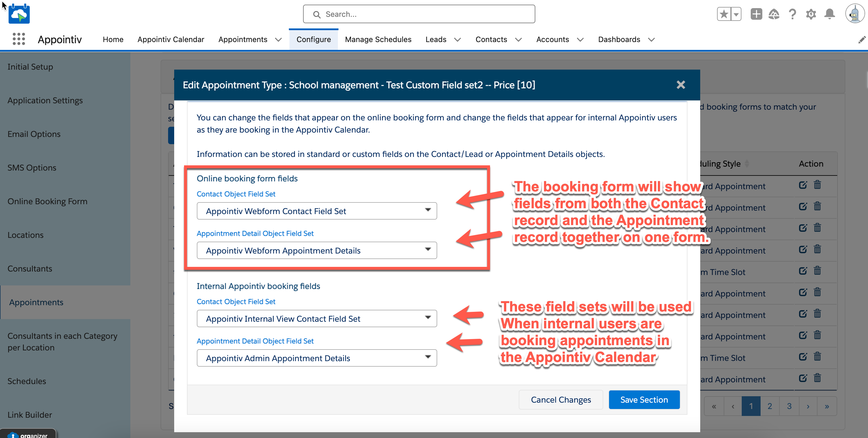Open the user profile avatar
Image resolution: width=868 pixels, height=438 pixels.
click(855, 14)
